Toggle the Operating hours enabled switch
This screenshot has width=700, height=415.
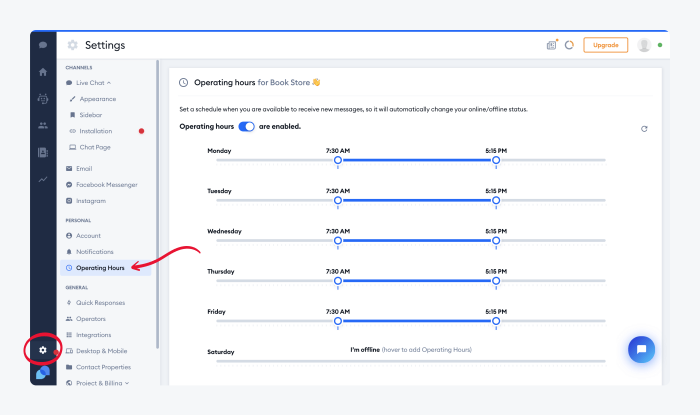point(246,127)
